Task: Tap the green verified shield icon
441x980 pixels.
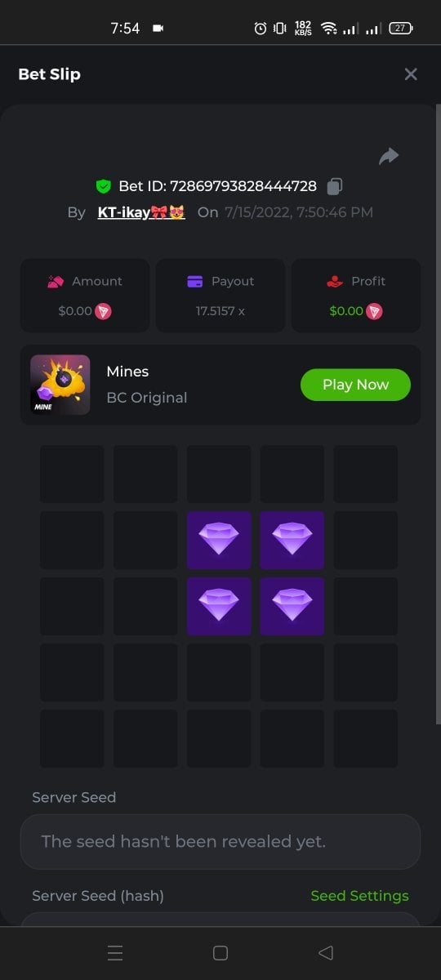Action: tap(103, 186)
